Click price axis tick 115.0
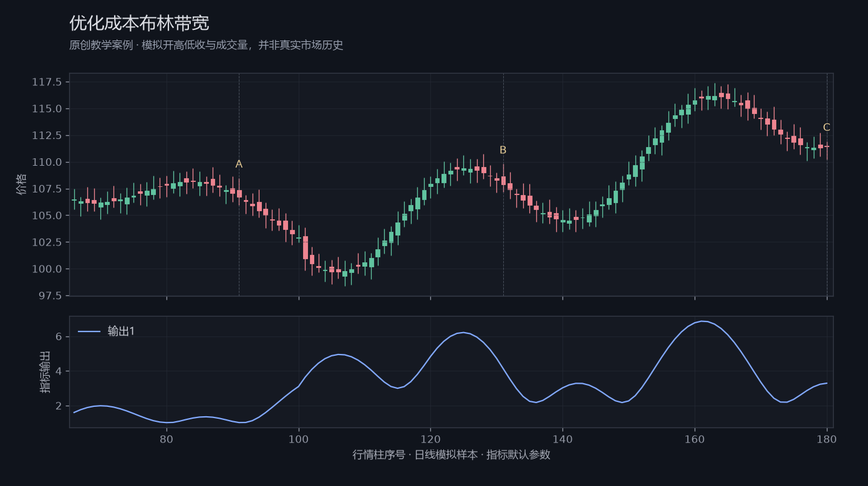Screen dimensions: 868x486 (47, 109)
